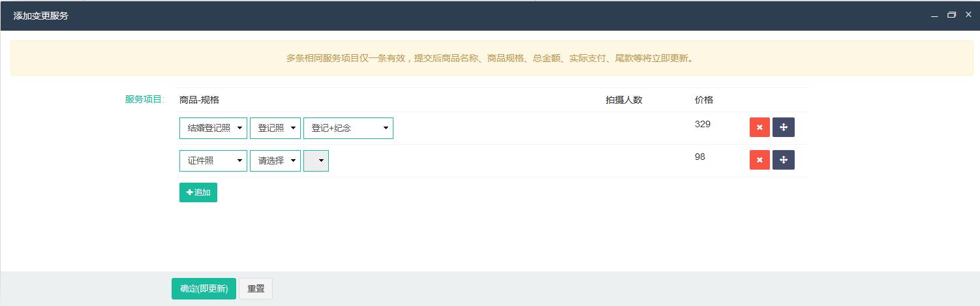Close the 添加变更服务 dialog
Screen dimensions: 980x306
[x=968, y=15]
